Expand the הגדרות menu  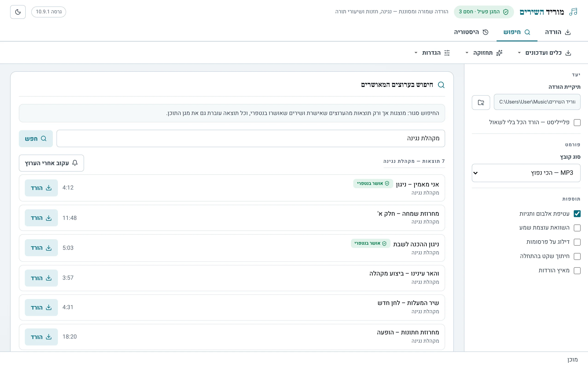pos(432,53)
